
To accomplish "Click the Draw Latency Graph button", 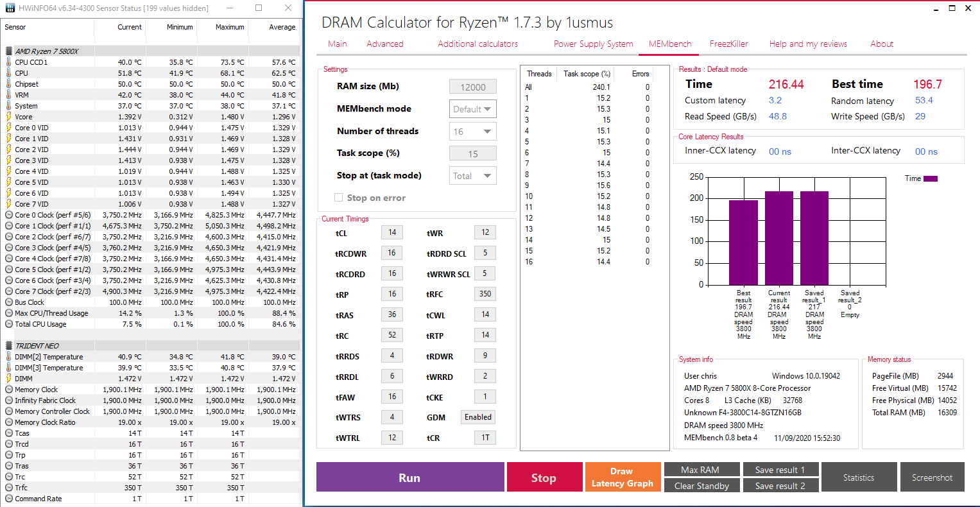I will 622,477.
